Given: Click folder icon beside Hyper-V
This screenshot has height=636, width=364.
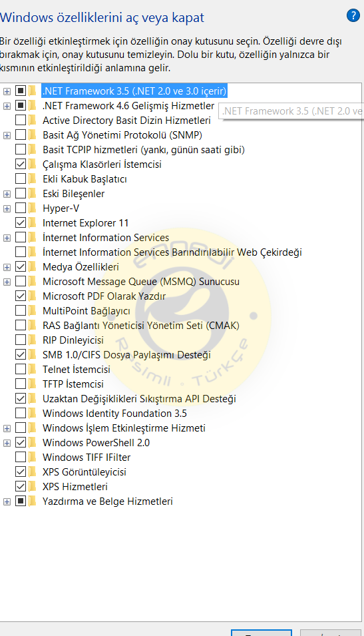Looking at the screenshot, I should point(33,208).
